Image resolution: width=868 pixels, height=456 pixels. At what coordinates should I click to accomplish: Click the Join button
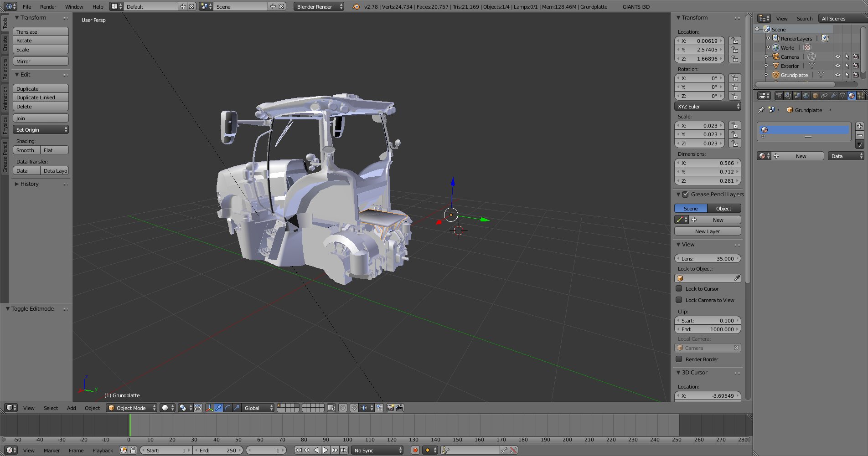[41, 118]
